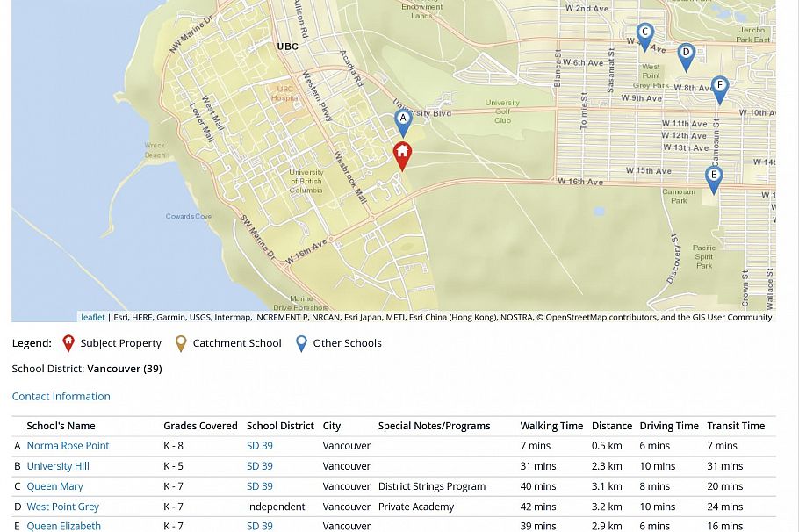The width and height of the screenshot is (799, 532).
Task: Open the Norma Rose Point school link
Action: pyautogui.click(x=68, y=445)
